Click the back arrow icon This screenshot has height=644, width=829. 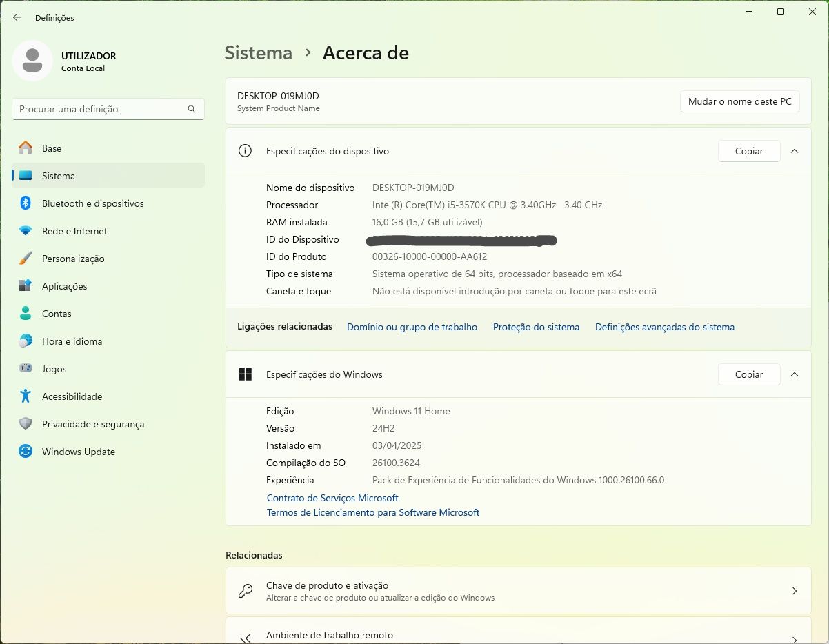click(17, 17)
